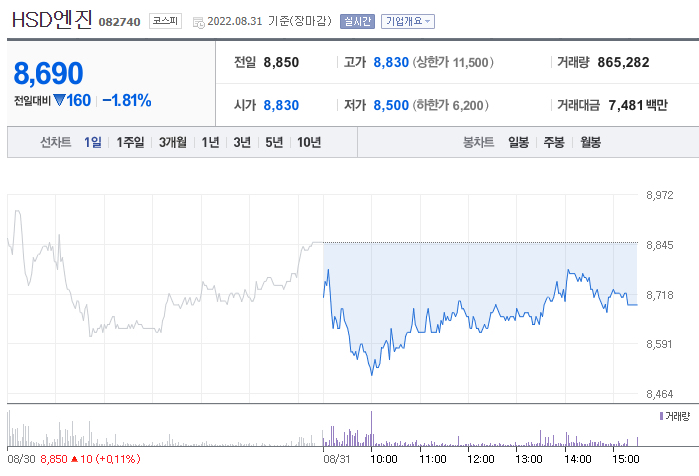Click the 저가 value 8,500
Screen dimensions: 699x476
391,105
